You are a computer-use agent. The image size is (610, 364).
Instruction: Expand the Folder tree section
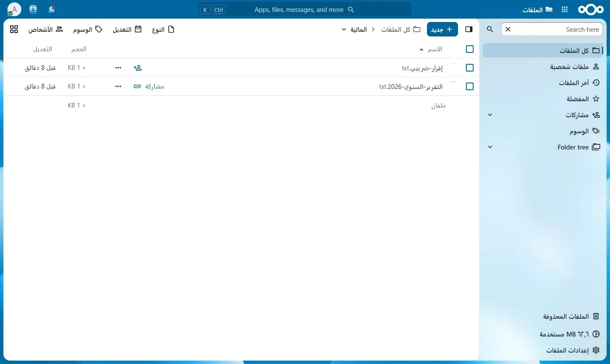click(x=490, y=147)
